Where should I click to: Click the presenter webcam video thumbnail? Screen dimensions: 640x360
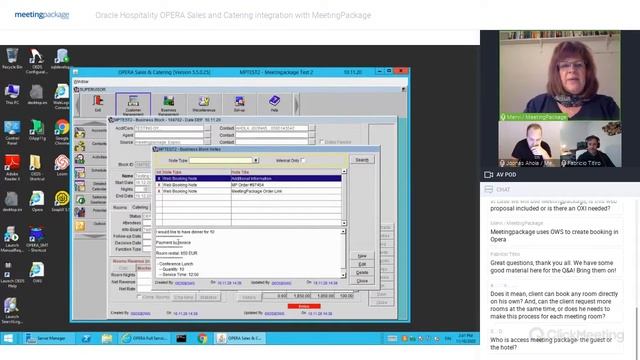tap(560, 75)
